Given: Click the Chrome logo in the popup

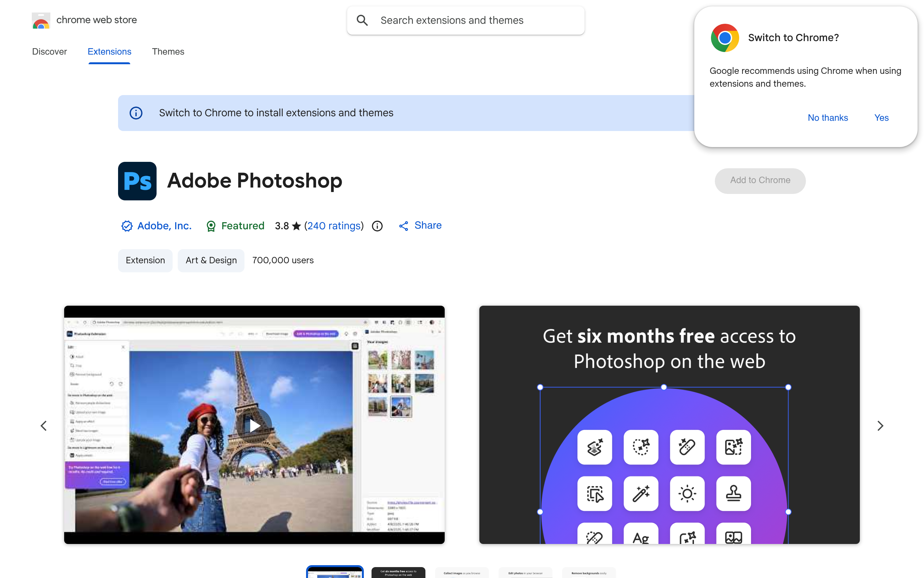Looking at the screenshot, I should (x=724, y=38).
